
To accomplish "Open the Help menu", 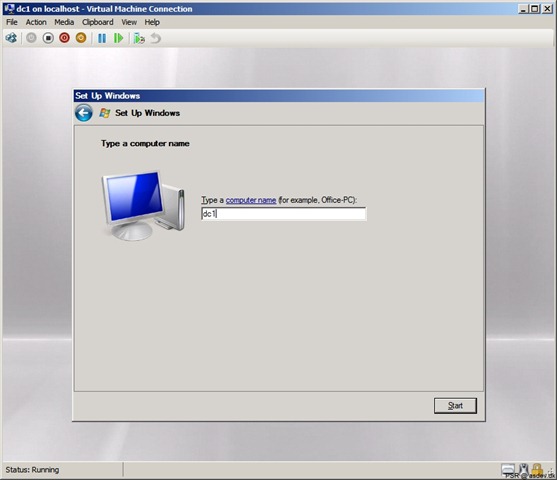I will [x=152, y=22].
